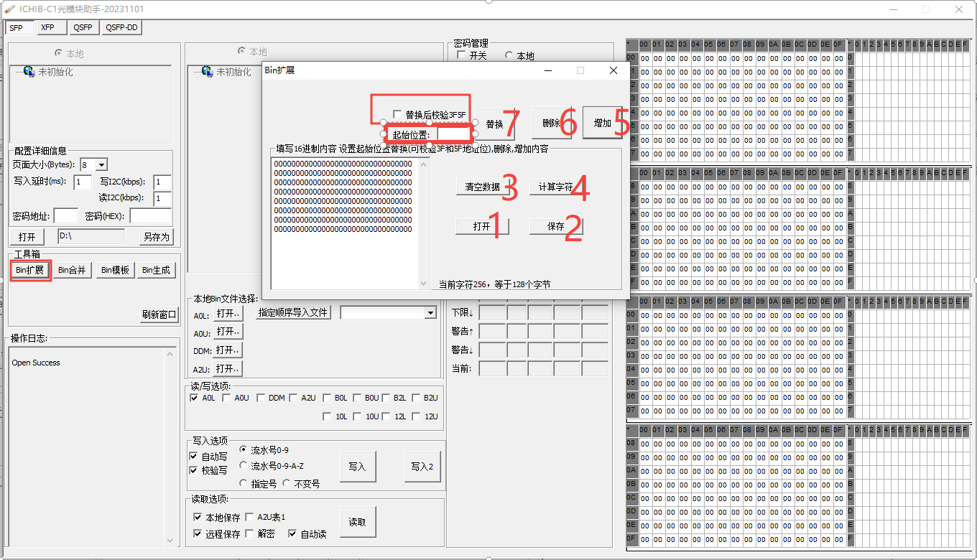
Task: Click the 起始位置 input field
Action: pyautogui.click(x=453, y=134)
